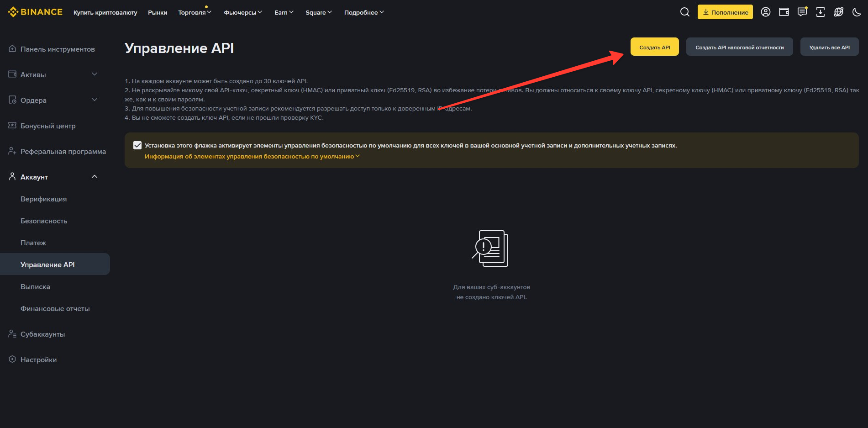Click the text 'не создано ключей API.'
Image resolution: width=868 pixels, height=428 pixels.
[491, 297]
